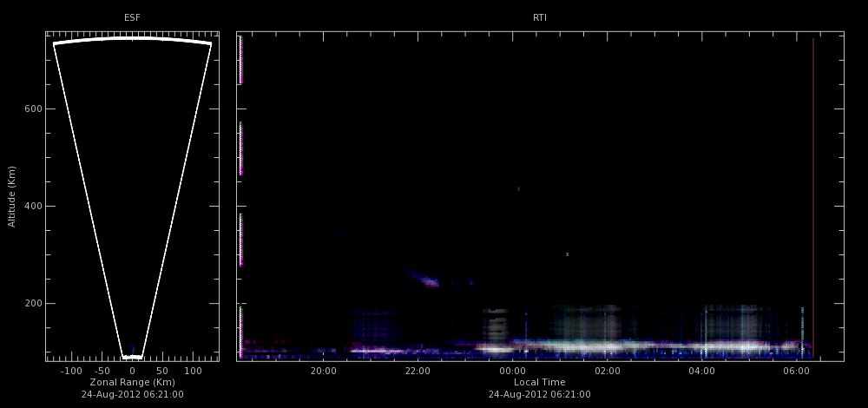This screenshot has width=868, height=408.
Task: Click the 00:00 local time tick label
Action: 513,371
